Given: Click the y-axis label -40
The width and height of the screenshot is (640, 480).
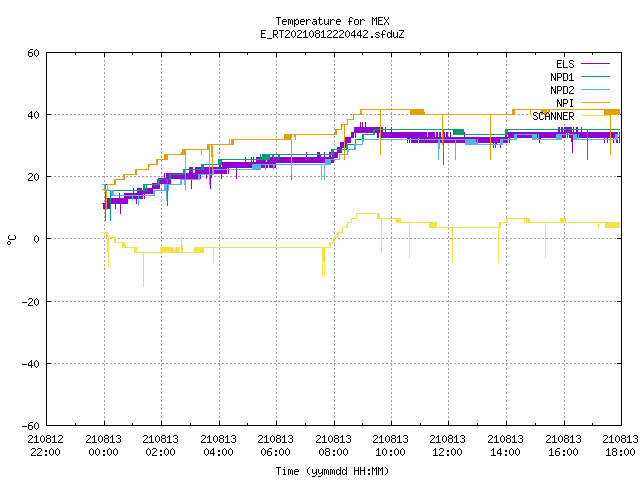Looking at the screenshot, I should tap(31, 364).
